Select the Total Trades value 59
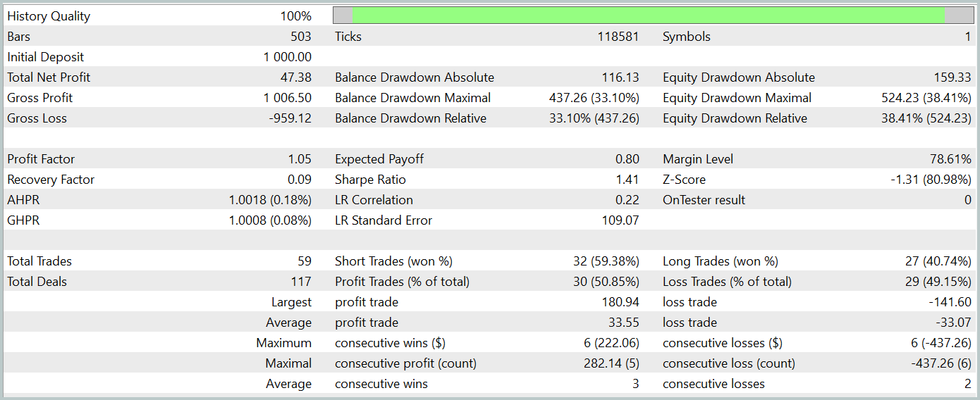Viewport: 980px width, 400px height. point(305,261)
